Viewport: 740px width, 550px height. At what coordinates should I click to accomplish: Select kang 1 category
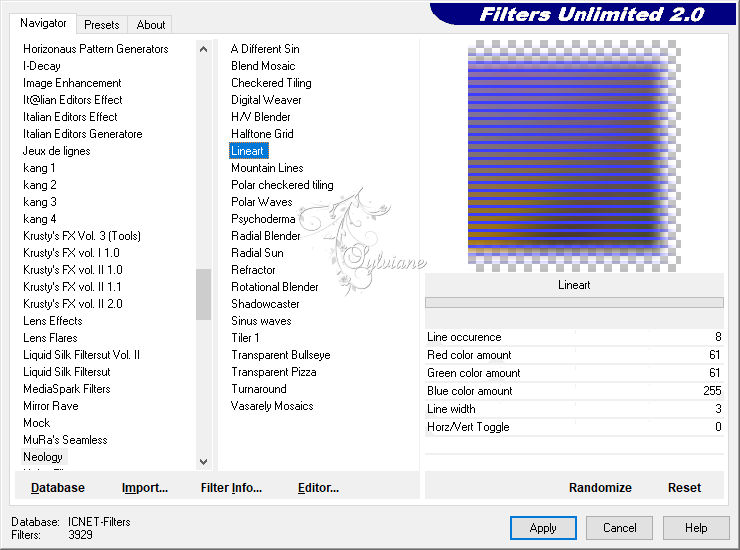[x=39, y=168]
